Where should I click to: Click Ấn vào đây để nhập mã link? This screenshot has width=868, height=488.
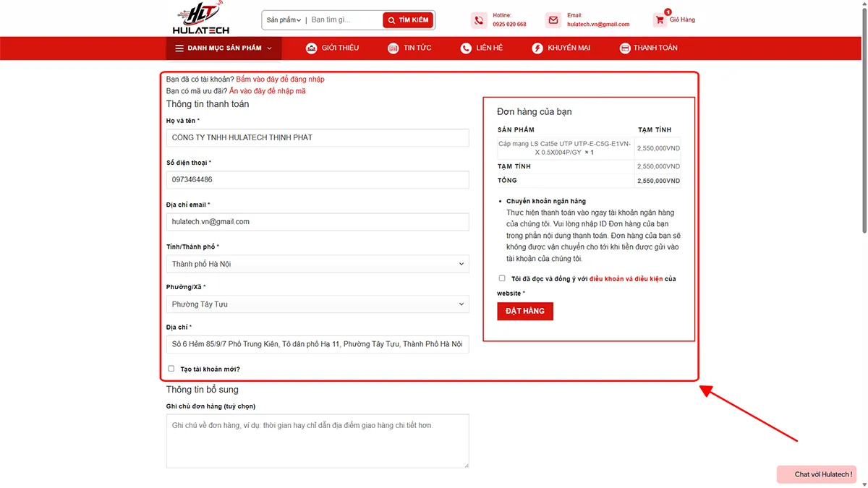pyautogui.click(x=267, y=91)
